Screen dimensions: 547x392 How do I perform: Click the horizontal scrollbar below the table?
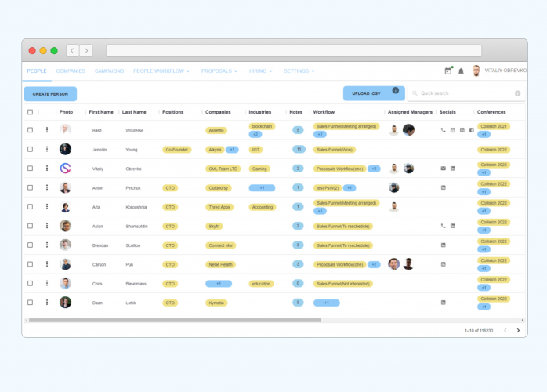(x=175, y=320)
